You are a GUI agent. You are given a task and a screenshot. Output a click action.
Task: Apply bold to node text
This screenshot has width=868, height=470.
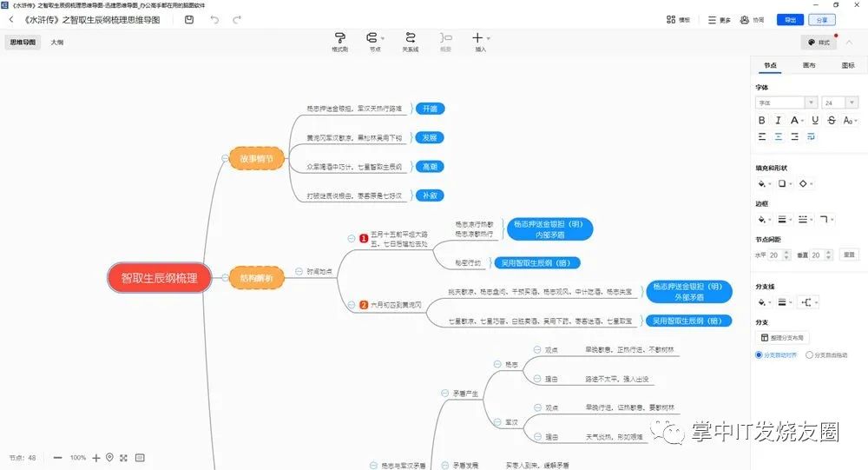(762, 120)
